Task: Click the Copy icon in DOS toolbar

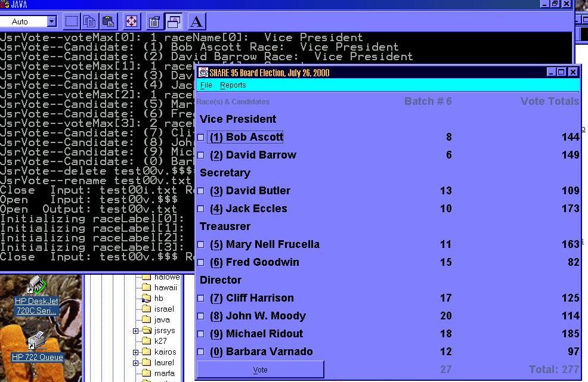Action: coord(89,22)
